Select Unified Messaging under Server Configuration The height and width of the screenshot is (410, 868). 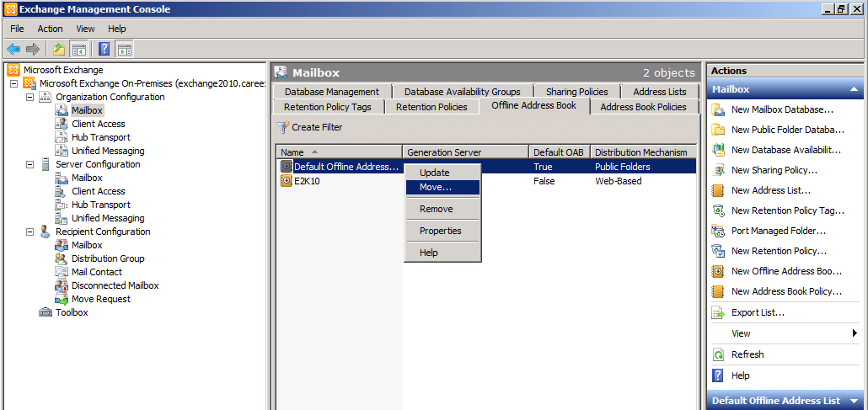pyautogui.click(x=108, y=219)
